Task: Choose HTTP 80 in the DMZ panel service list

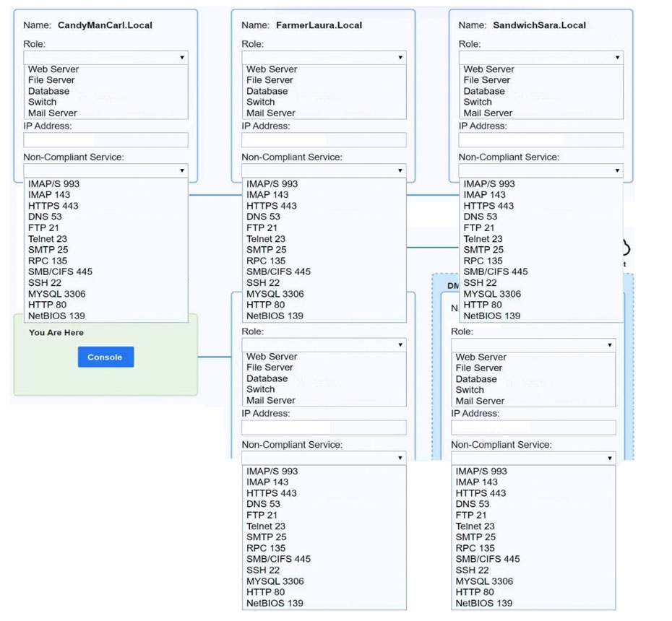Action: 475,592
